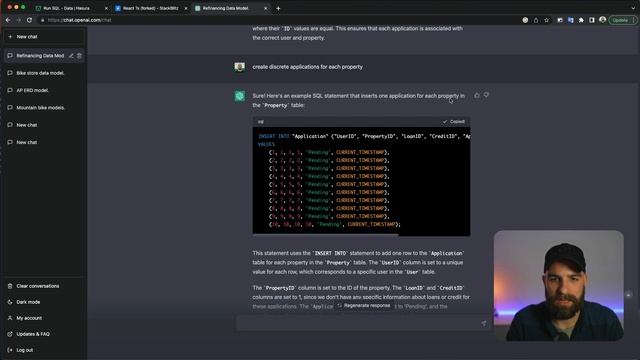Open the browser profile avatar
This screenshot has width=640, height=360.
602,20
